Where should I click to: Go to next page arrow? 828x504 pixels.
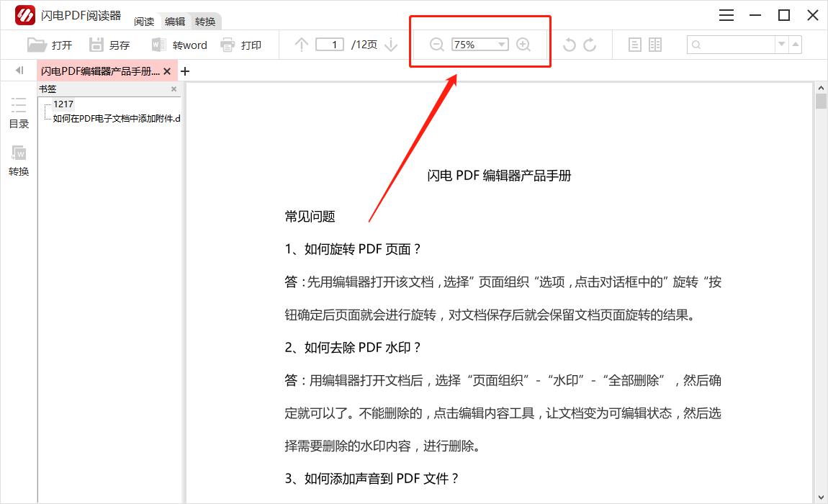391,45
